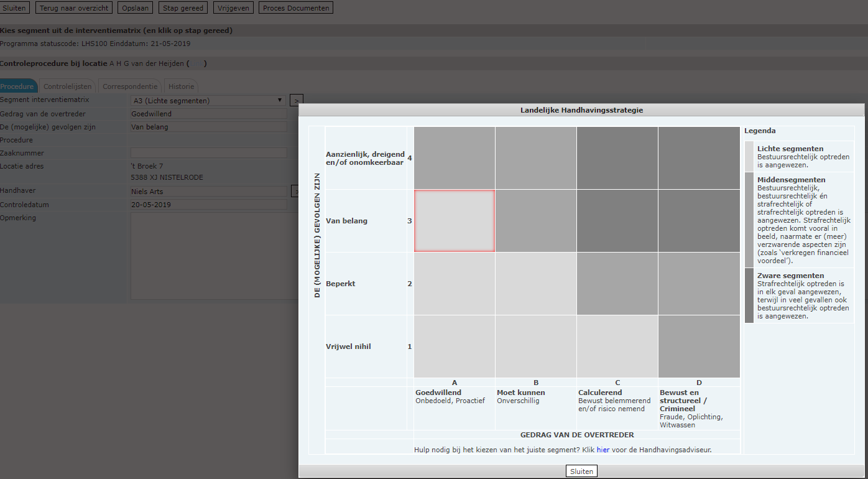Select matrix cell D1 (Vrijwel nihil, Crimineel)
This screenshot has width=868, height=479.
pyautogui.click(x=699, y=346)
